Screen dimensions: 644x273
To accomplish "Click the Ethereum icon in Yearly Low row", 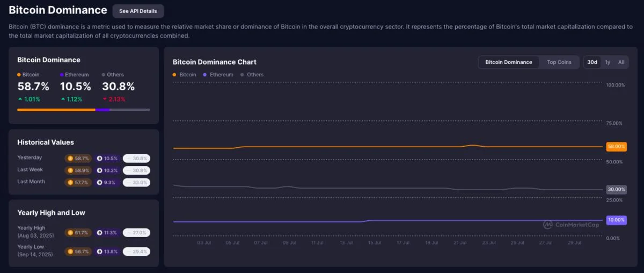I will tap(100, 252).
